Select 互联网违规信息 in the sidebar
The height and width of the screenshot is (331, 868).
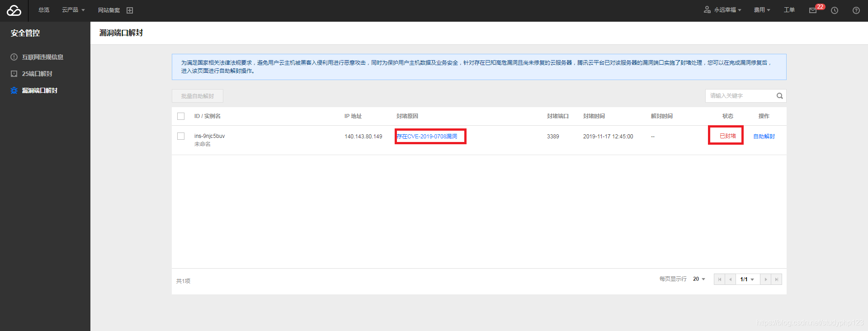click(42, 57)
